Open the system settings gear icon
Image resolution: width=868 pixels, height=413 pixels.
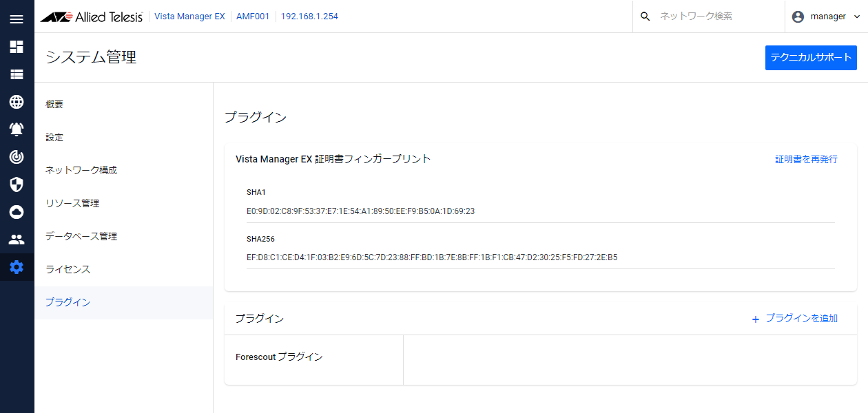pos(17,267)
